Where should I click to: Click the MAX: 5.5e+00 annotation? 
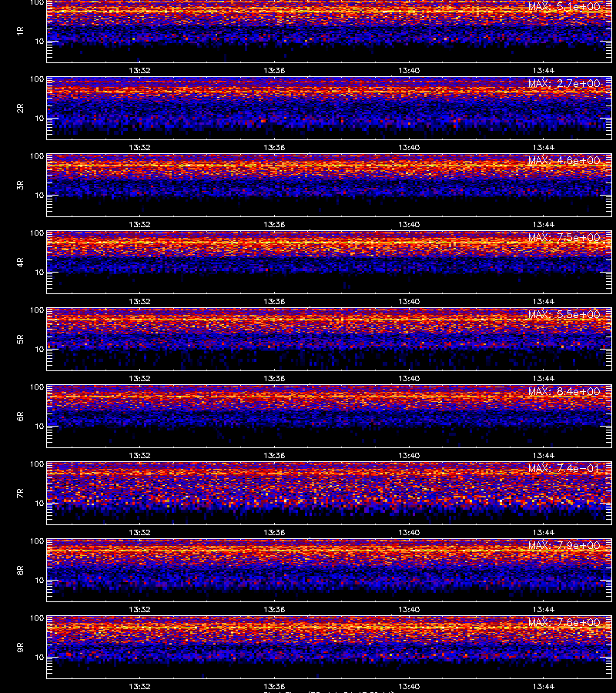(x=564, y=314)
